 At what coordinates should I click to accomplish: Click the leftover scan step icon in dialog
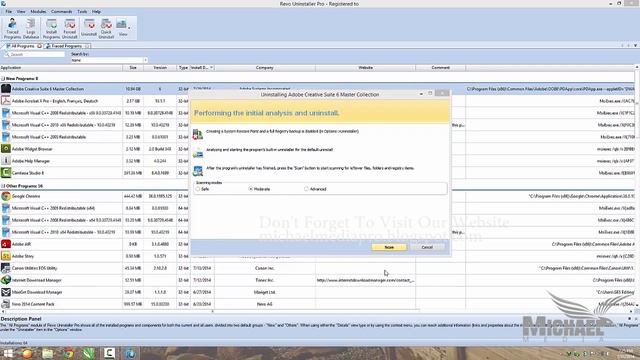click(198, 171)
